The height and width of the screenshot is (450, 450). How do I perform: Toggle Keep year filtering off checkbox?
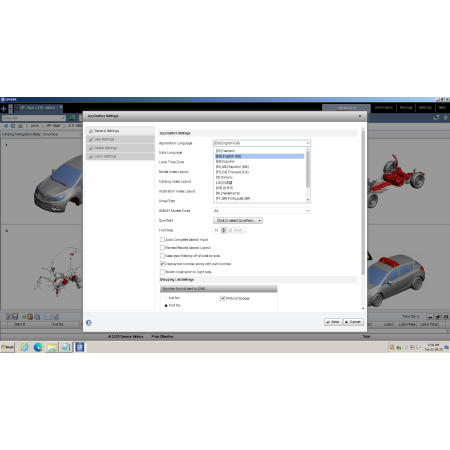(162, 256)
